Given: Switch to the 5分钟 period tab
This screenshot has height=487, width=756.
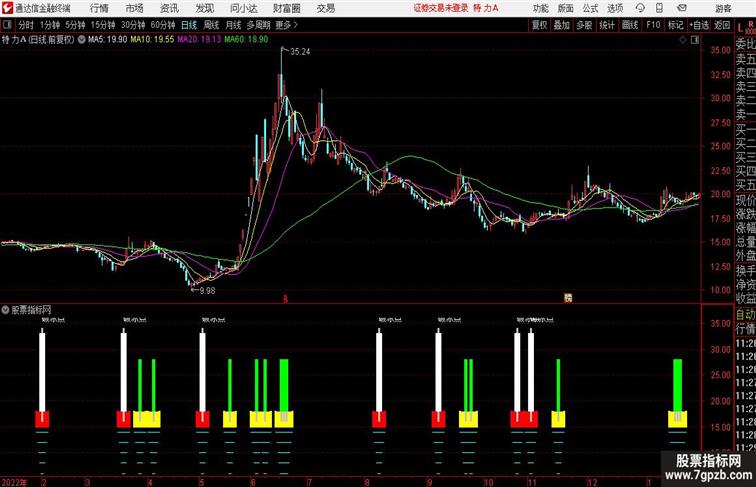Looking at the screenshot, I should (x=75, y=25).
